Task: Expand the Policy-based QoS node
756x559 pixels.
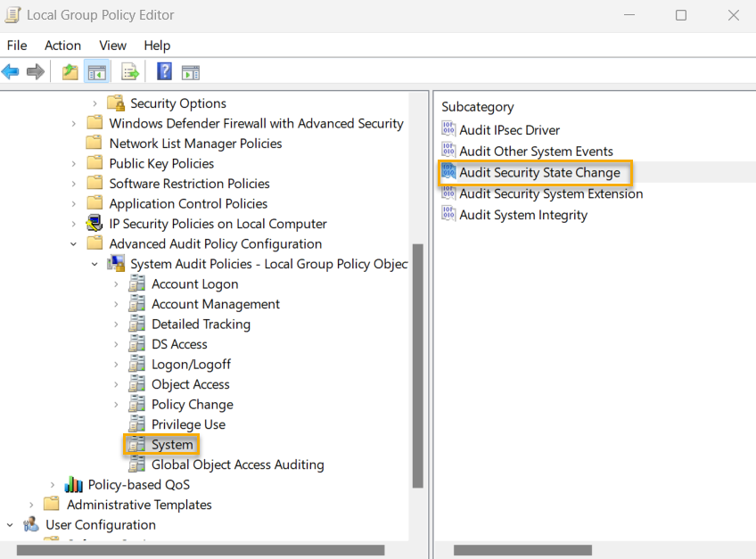Action: point(53,484)
